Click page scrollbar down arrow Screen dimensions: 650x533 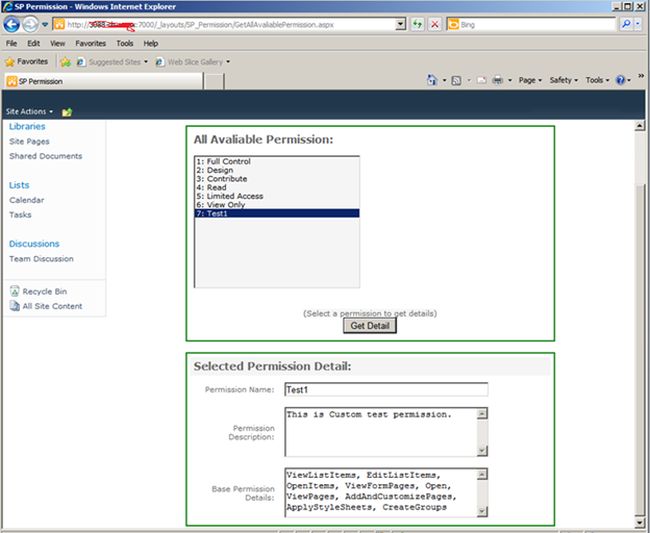click(640, 522)
